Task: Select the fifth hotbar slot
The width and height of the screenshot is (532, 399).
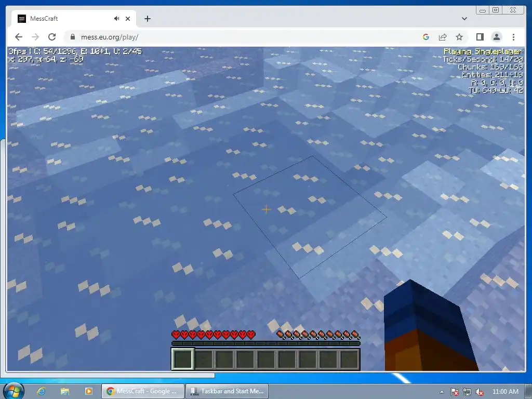Action: click(267, 359)
